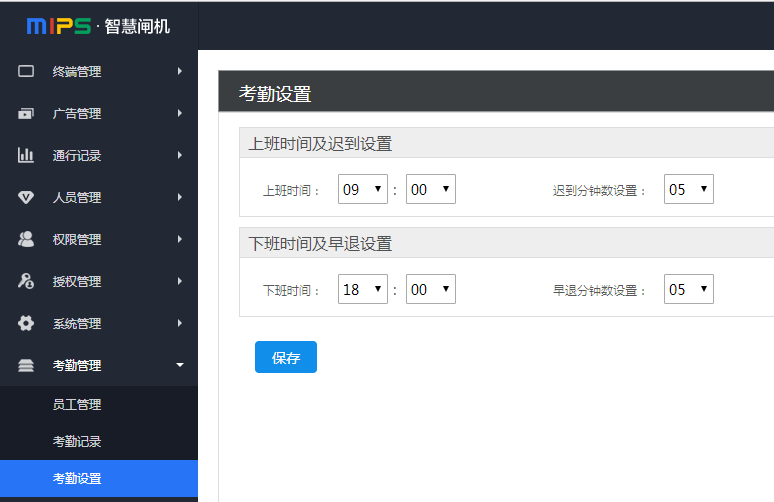Viewport: 774px width, 502px height.
Task: Open the 人员管理 menu item
Action: 99,197
